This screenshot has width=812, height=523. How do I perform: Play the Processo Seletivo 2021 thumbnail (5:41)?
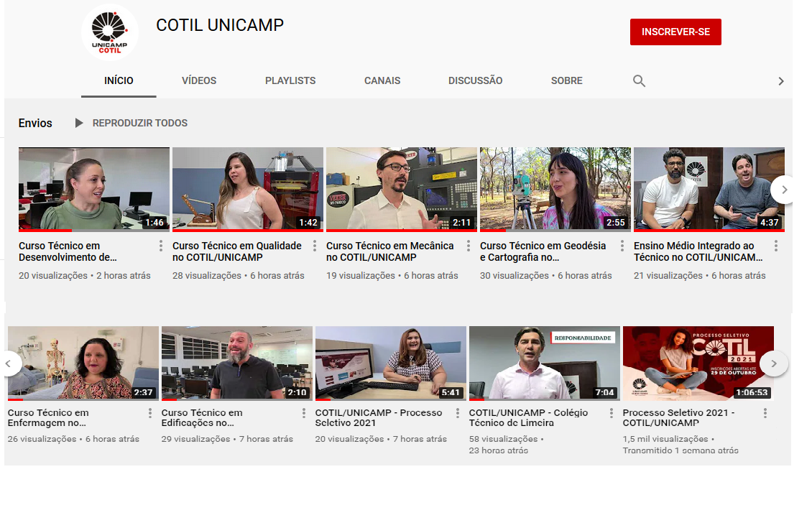390,363
